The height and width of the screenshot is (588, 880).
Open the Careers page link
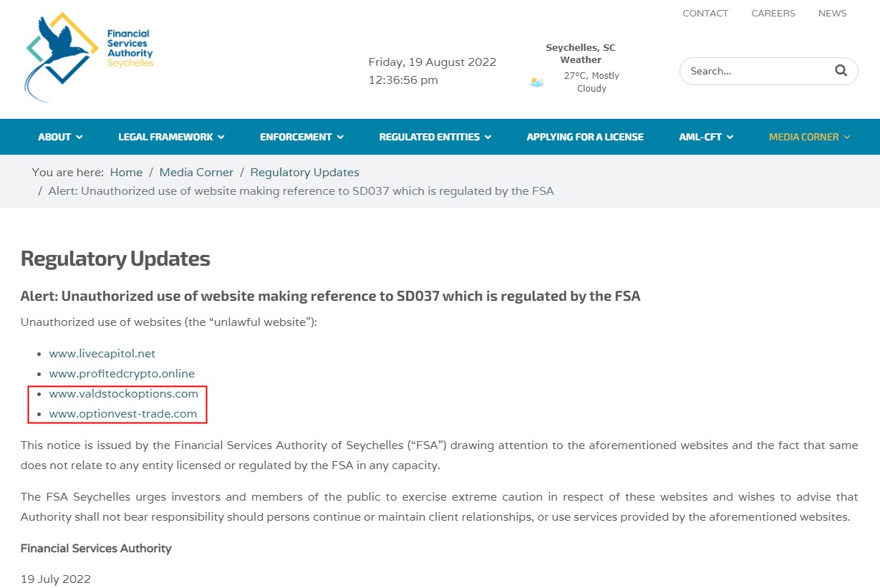click(773, 13)
